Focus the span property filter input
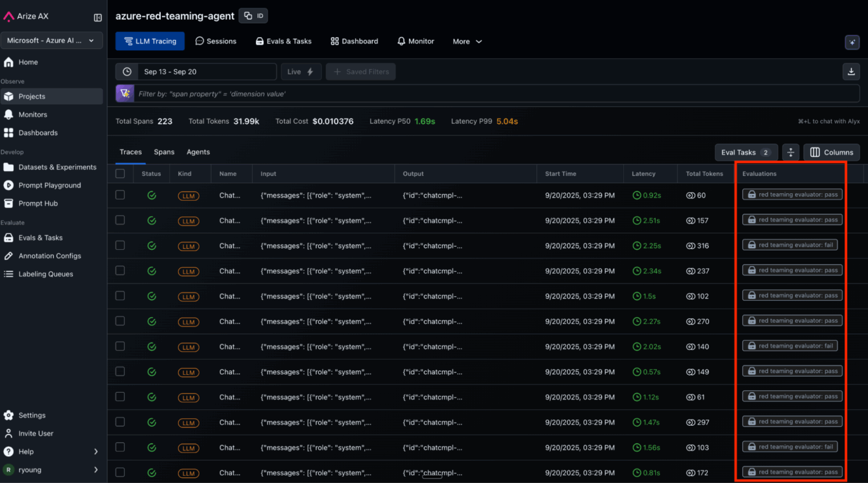Screen dimensions: 868x483 (x=497, y=93)
